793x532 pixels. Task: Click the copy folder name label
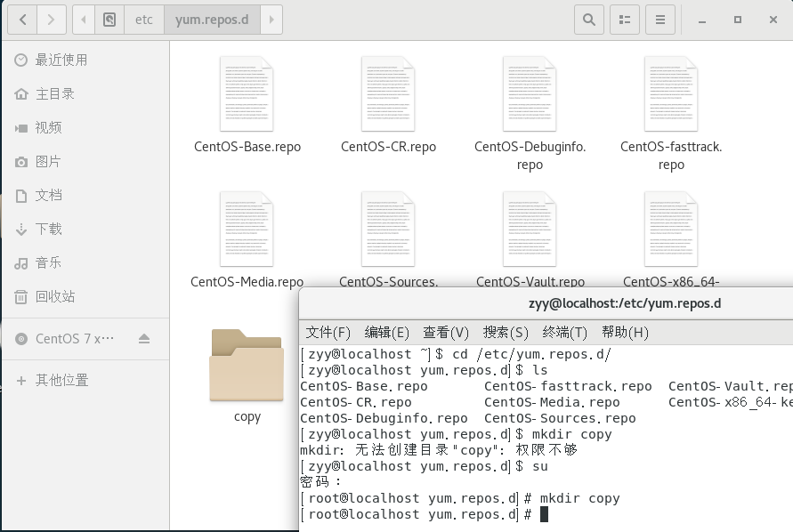(247, 417)
